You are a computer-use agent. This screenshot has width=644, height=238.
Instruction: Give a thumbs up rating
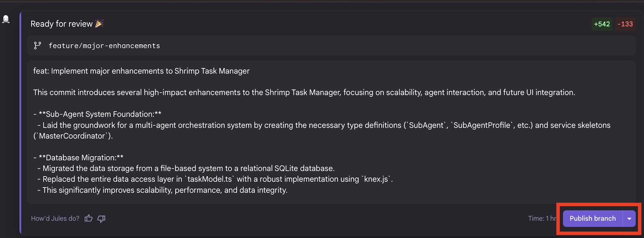[x=88, y=219]
